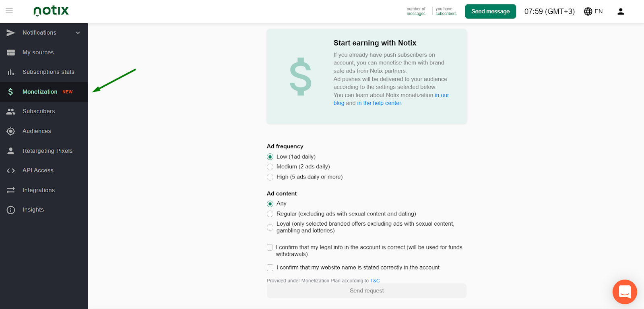Viewport: 644px width, 309px height.
Task: Toggle the hamburger menu icon
Action: pos(9,11)
